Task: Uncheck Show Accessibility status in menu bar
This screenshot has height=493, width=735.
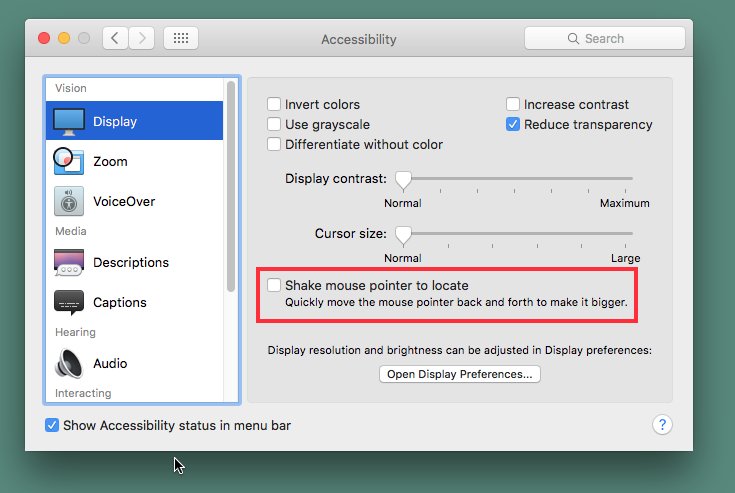Action: (x=52, y=425)
